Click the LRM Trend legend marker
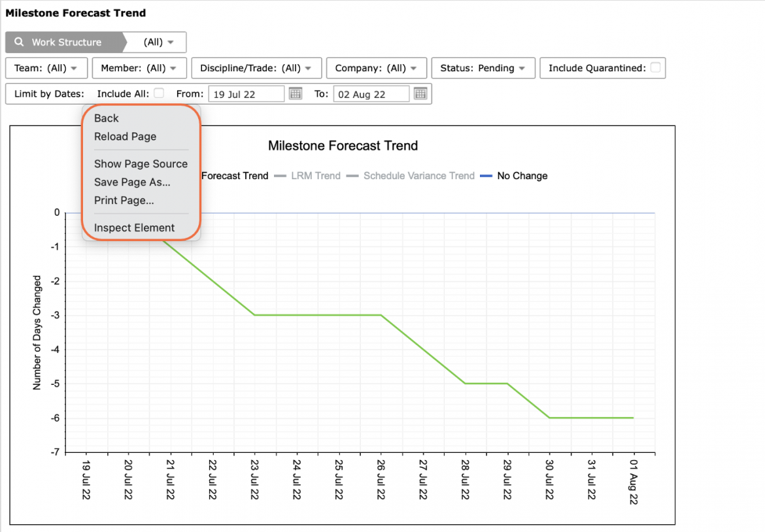This screenshot has width=765, height=532. [x=280, y=176]
